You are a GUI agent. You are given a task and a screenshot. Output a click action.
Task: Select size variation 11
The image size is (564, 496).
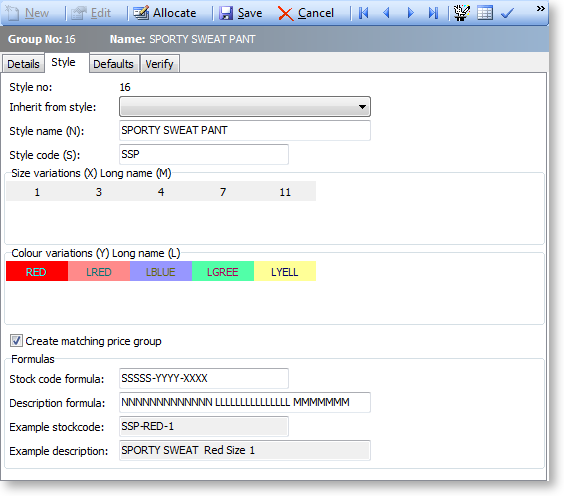click(x=285, y=192)
